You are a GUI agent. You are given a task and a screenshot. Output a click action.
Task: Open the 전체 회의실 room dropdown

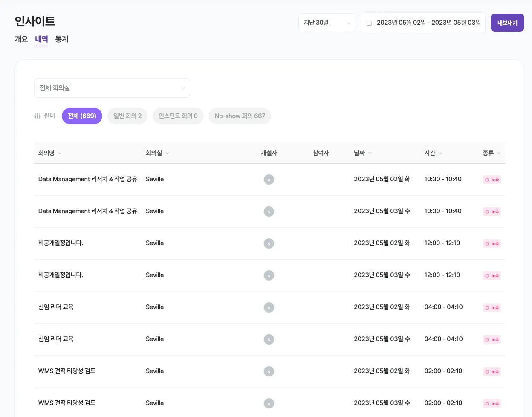(x=112, y=88)
